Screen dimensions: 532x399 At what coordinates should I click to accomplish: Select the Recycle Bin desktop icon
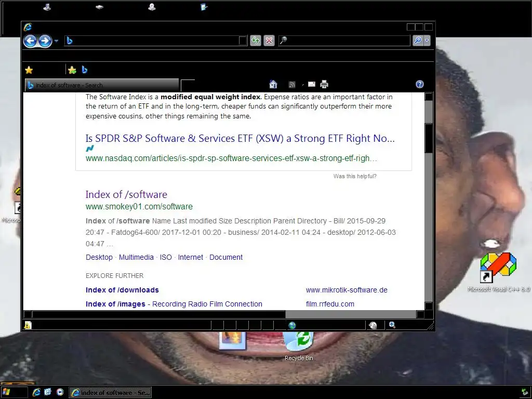299,346
